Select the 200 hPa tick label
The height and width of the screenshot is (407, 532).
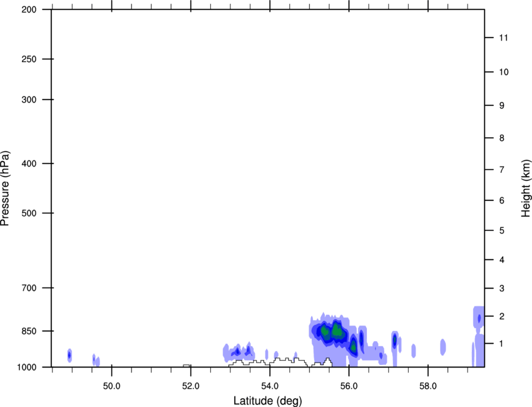[27, 10]
